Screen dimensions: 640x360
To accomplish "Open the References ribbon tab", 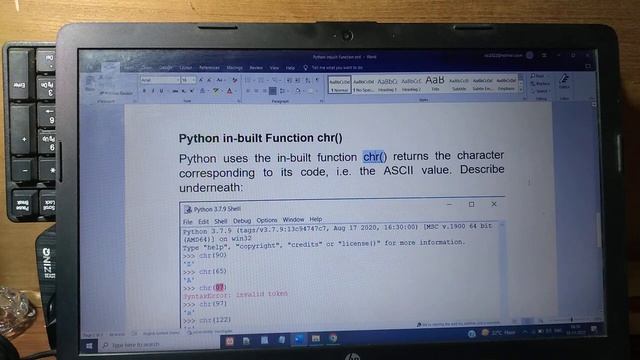I will tap(209, 68).
